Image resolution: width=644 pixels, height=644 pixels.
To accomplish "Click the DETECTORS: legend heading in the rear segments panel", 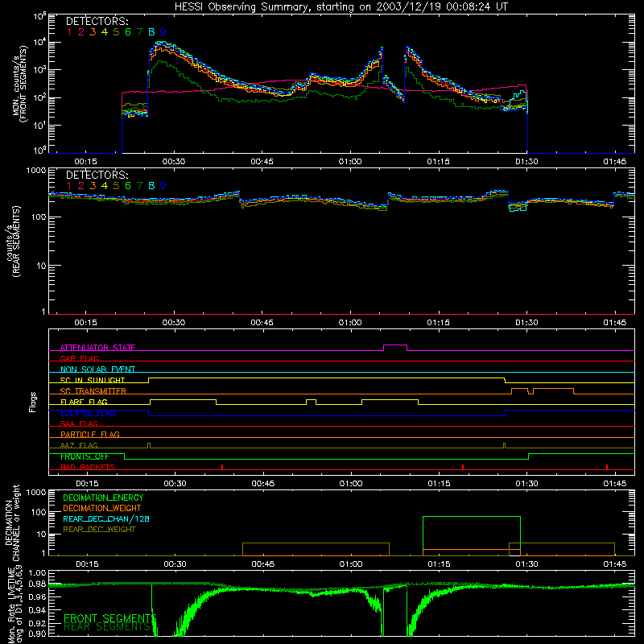I will coord(97,175).
